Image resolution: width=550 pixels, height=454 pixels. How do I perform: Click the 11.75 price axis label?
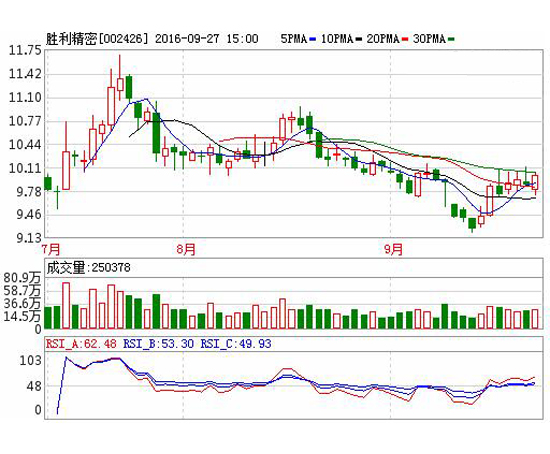[25, 51]
